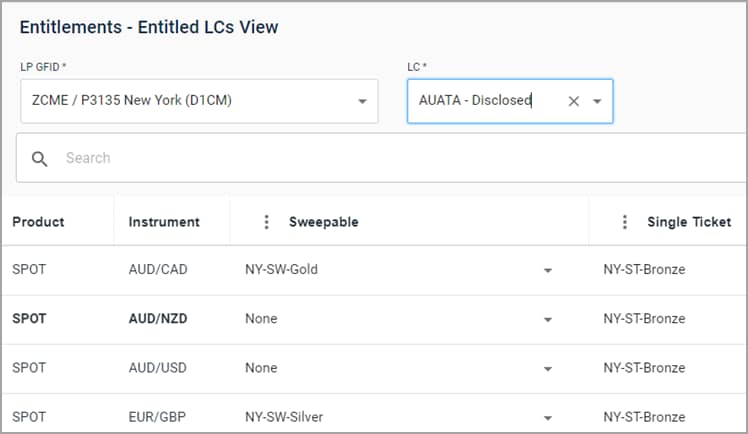Click NY-ST-Bronze in the AUD/USD row
Image resolution: width=748 pixels, height=434 pixels.
[x=644, y=368]
